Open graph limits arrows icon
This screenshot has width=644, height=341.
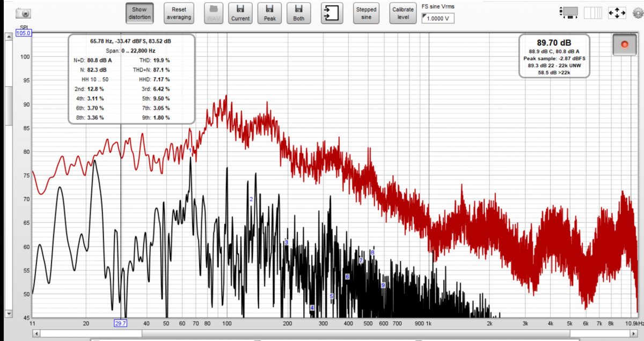(617, 12)
